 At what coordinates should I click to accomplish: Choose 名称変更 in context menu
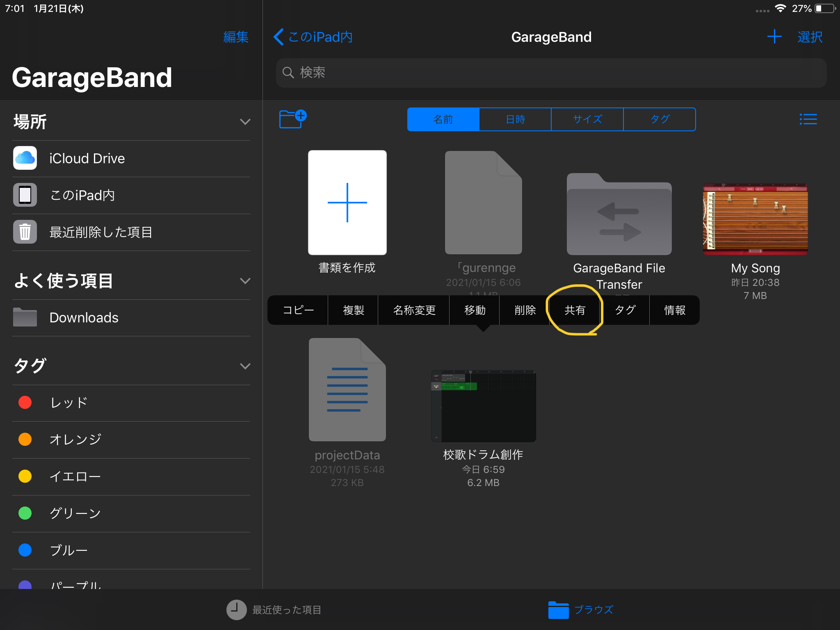coord(414,310)
